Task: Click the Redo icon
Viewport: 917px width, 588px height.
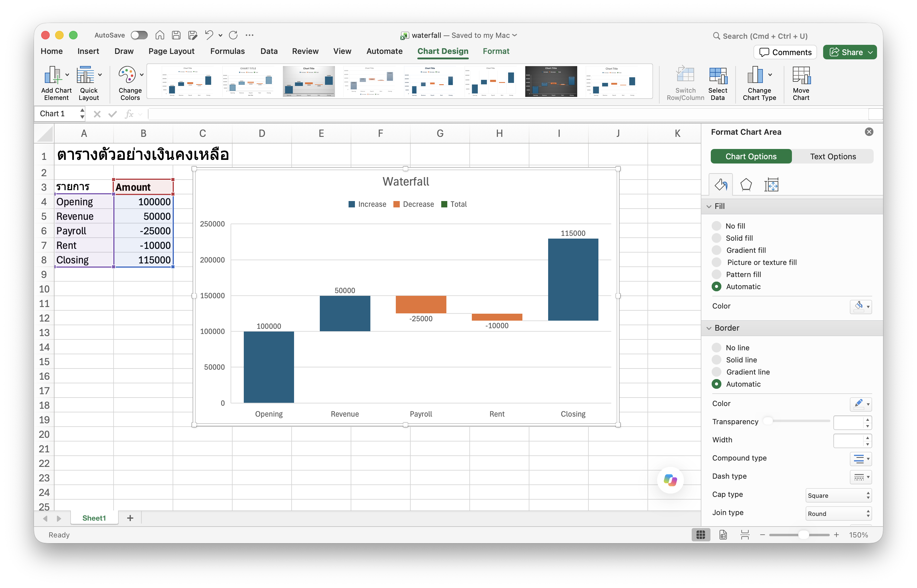Action: 233,35
